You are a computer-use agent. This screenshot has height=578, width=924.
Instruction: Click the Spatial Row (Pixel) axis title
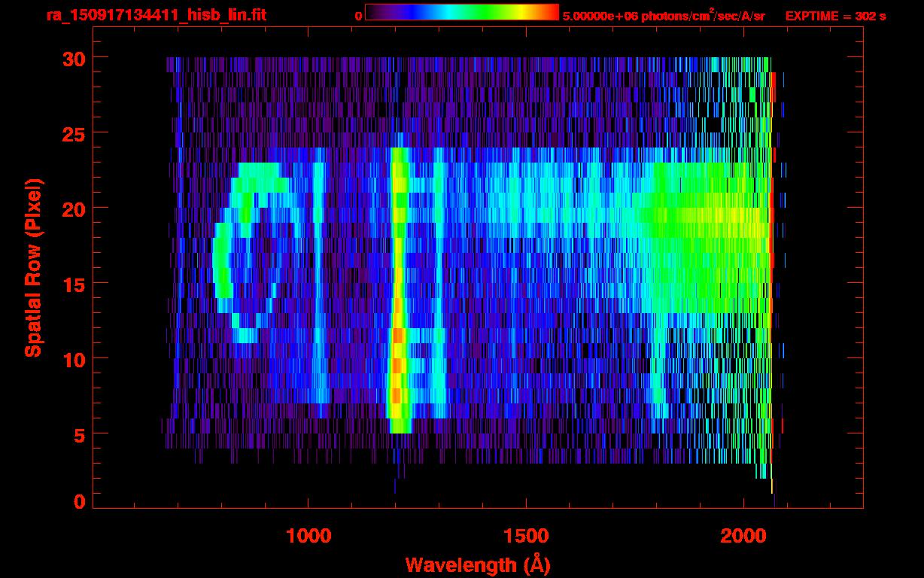(x=32, y=267)
